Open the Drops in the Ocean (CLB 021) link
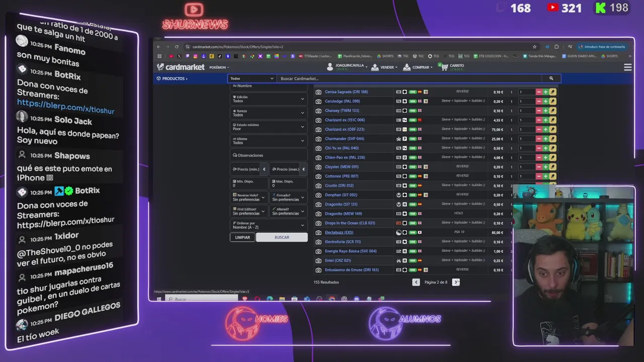 point(350,223)
